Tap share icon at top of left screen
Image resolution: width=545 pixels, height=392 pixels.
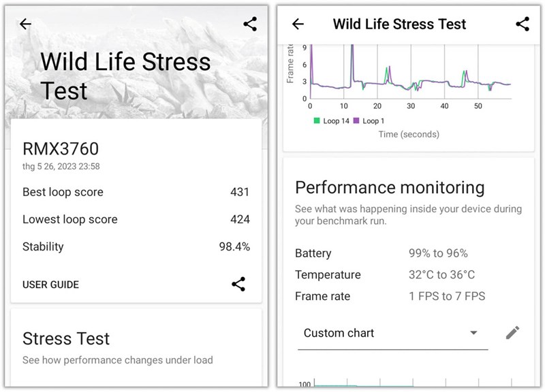(x=250, y=24)
